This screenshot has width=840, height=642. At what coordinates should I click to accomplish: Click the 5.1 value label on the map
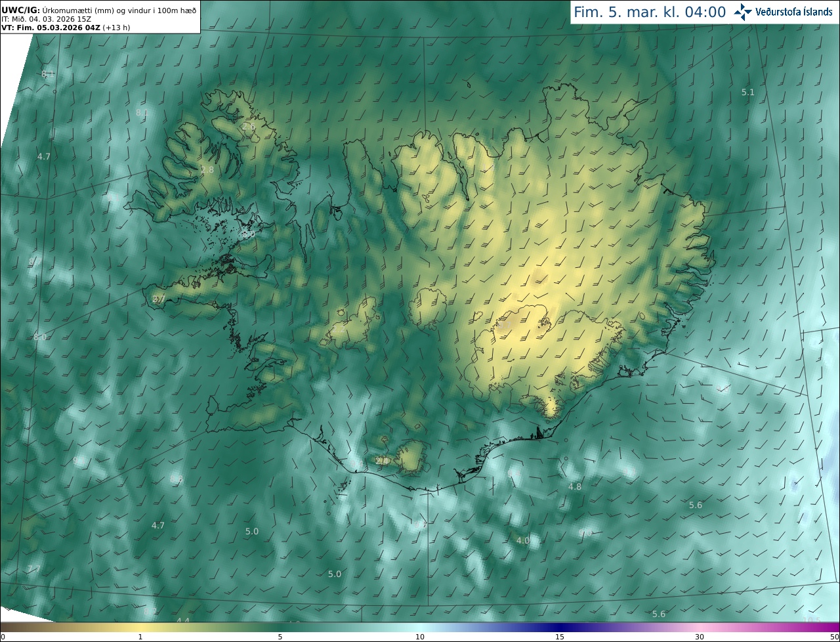748,93
